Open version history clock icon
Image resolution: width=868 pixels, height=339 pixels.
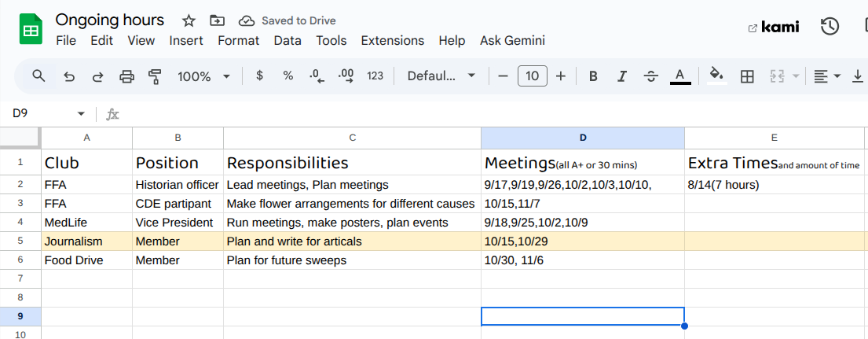click(x=830, y=27)
